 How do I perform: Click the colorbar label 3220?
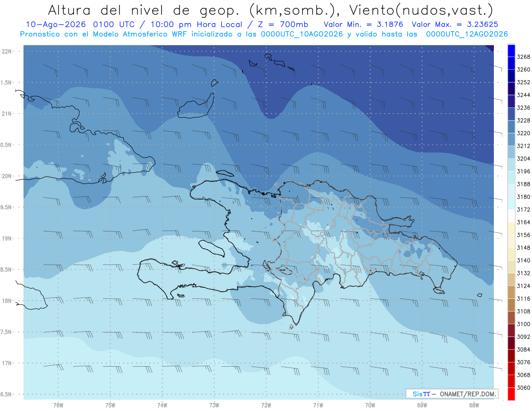pos(524,133)
